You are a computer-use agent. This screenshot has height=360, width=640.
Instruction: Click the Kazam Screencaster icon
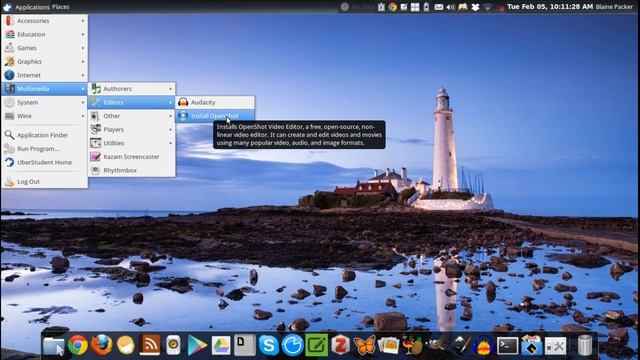(x=96, y=157)
